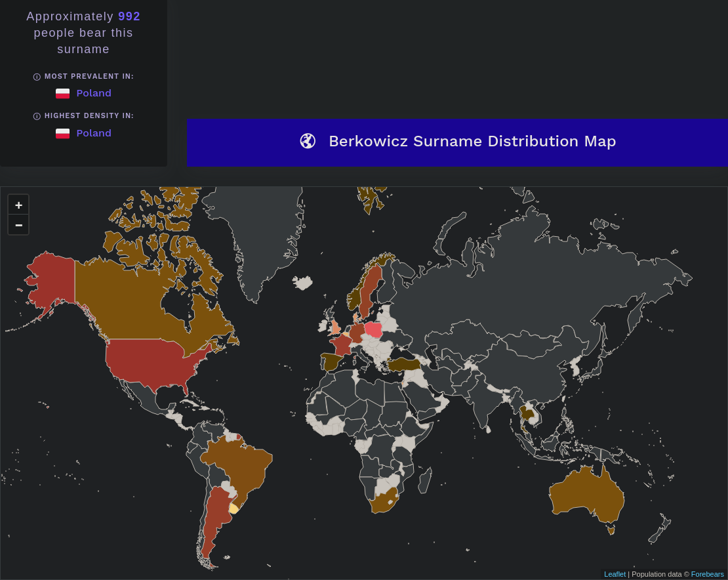Click the HIGHEST DENSITY IN label
The image size is (728, 580).
coord(89,115)
